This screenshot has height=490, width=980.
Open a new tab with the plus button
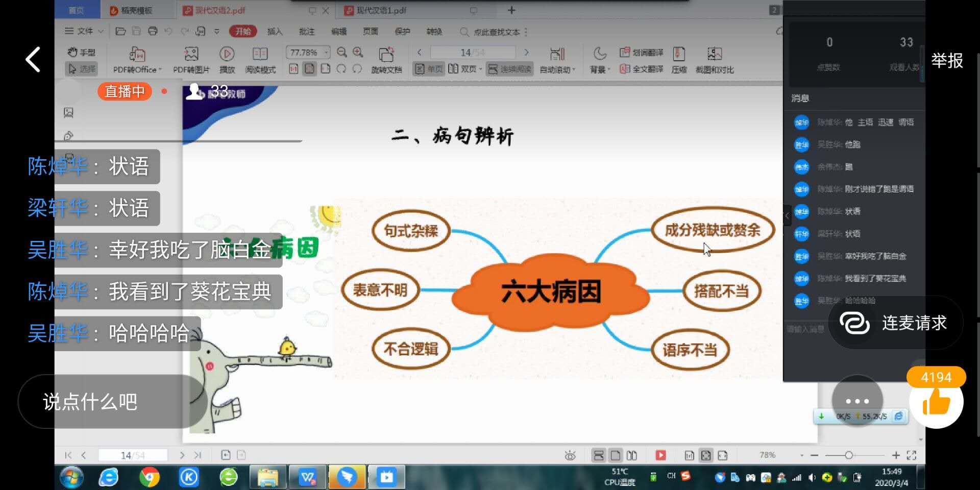tap(511, 10)
